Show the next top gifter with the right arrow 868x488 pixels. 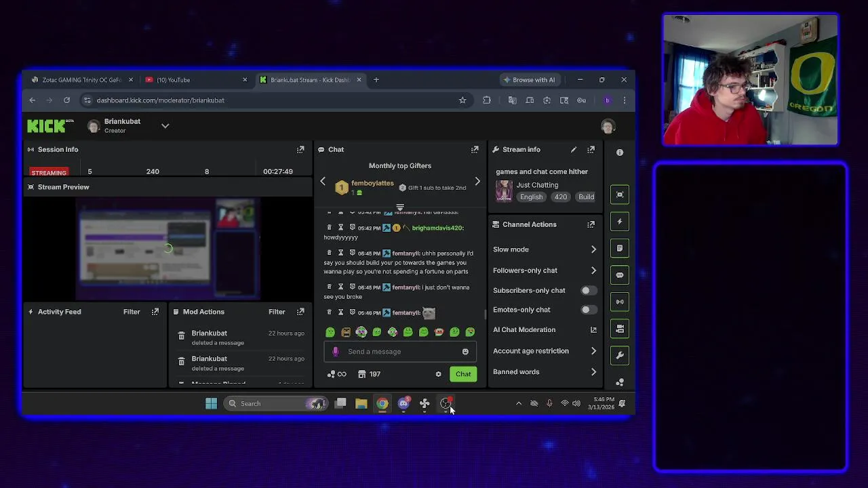[x=477, y=182]
